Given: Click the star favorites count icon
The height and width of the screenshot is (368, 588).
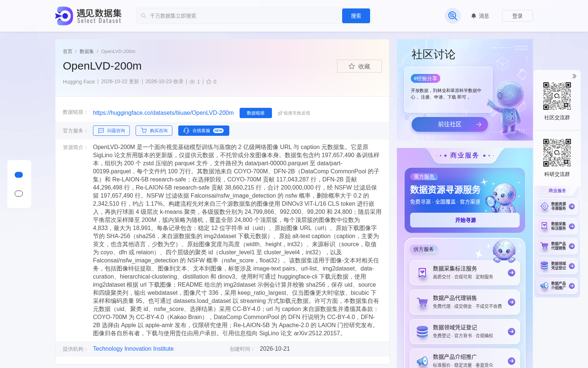Looking at the screenshot, I should [x=209, y=82].
